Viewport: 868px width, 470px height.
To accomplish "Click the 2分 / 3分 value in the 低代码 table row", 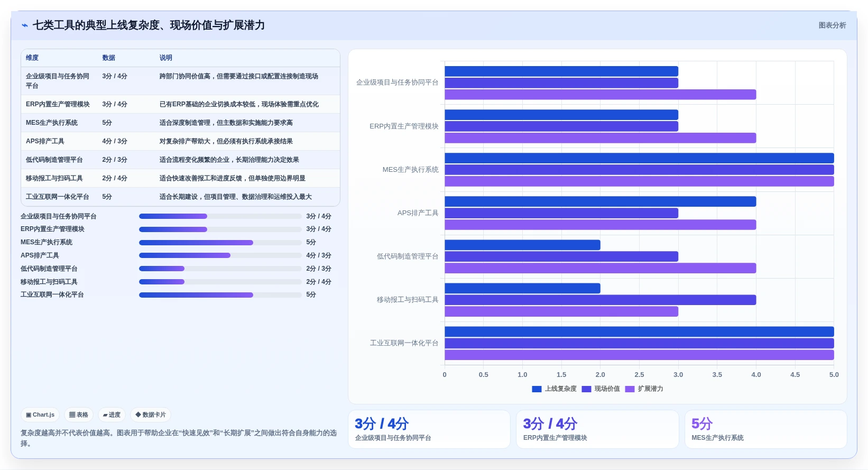I will tap(115, 160).
